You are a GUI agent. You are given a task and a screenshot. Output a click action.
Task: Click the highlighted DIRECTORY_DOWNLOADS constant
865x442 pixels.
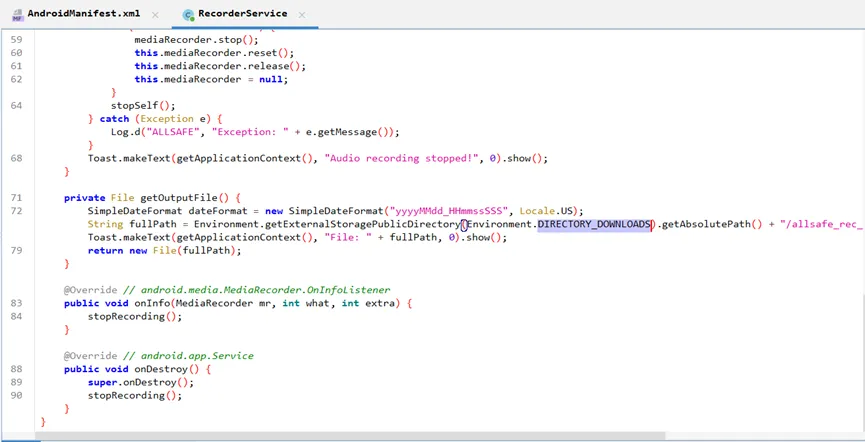[x=594, y=224]
